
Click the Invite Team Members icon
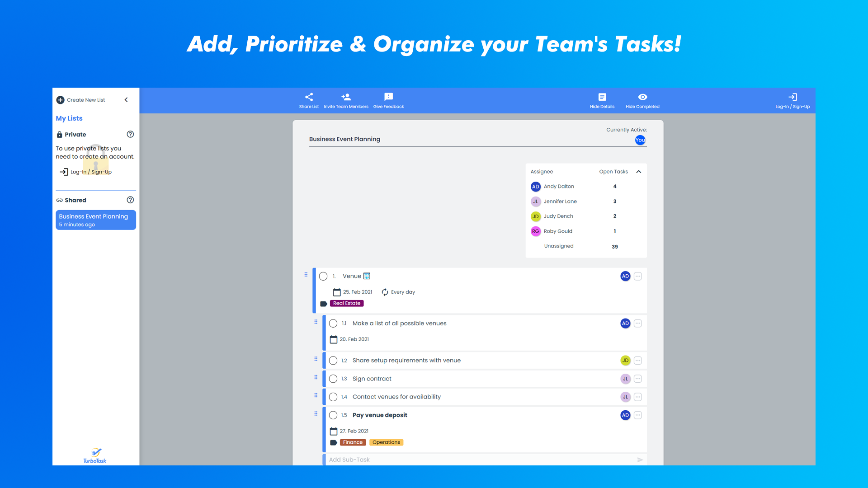[x=346, y=97]
